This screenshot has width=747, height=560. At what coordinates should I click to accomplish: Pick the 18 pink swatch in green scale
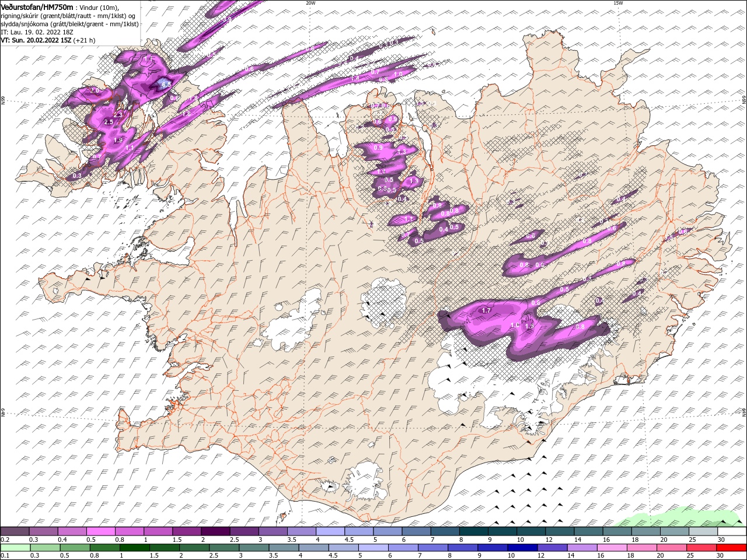click(x=642, y=548)
